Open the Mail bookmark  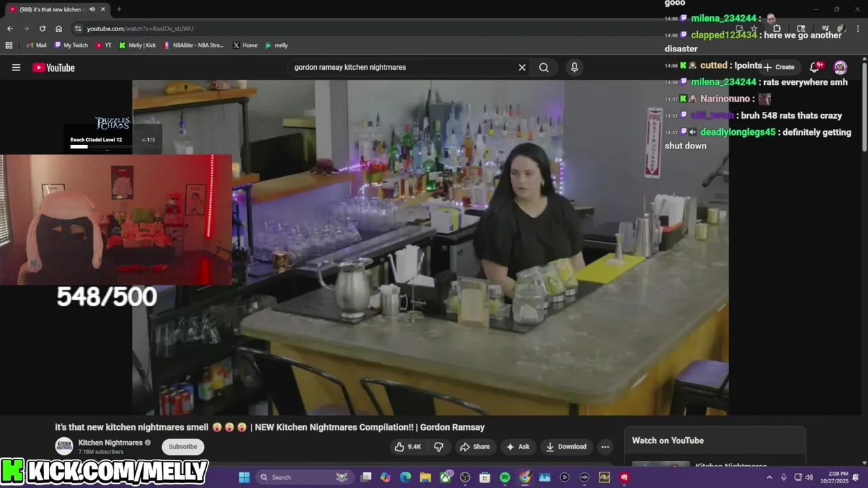pyautogui.click(x=37, y=45)
